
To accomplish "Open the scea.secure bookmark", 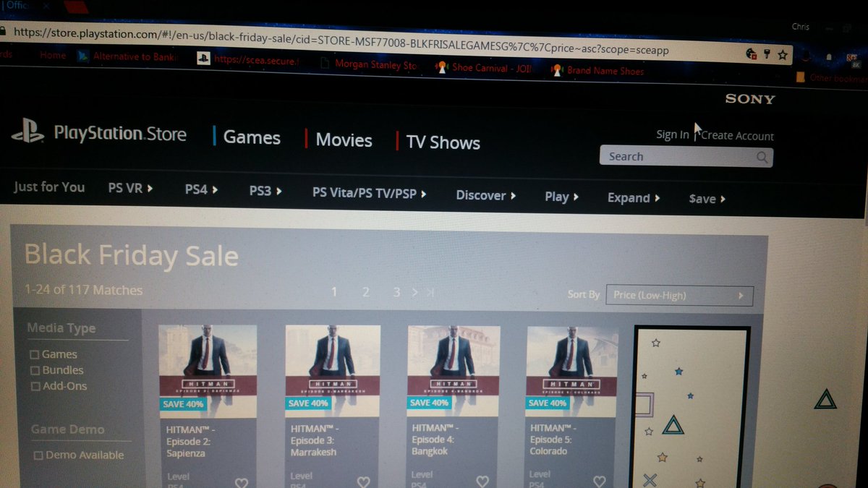I will pyautogui.click(x=255, y=60).
